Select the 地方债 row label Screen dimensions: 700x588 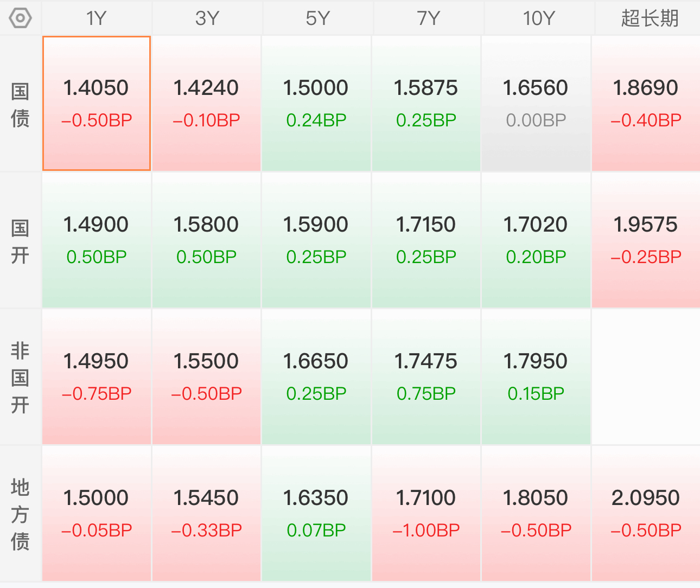coord(20,514)
